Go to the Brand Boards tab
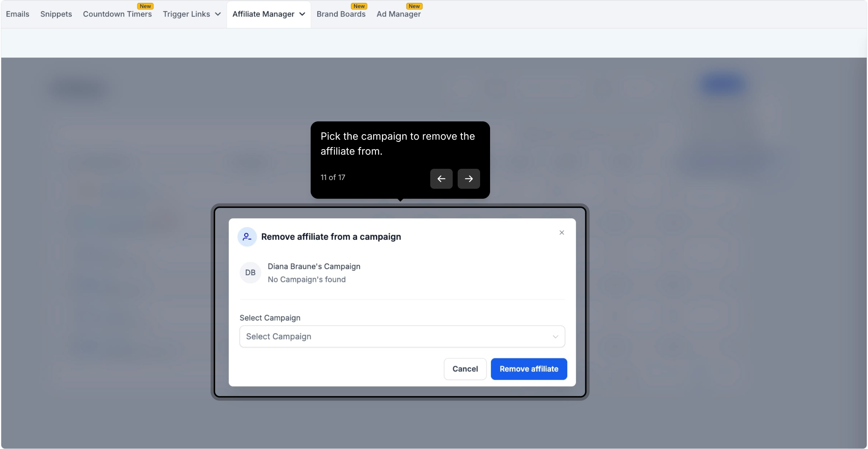The width and height of the screenshot is (868, 449). click(x=341, y=14)
